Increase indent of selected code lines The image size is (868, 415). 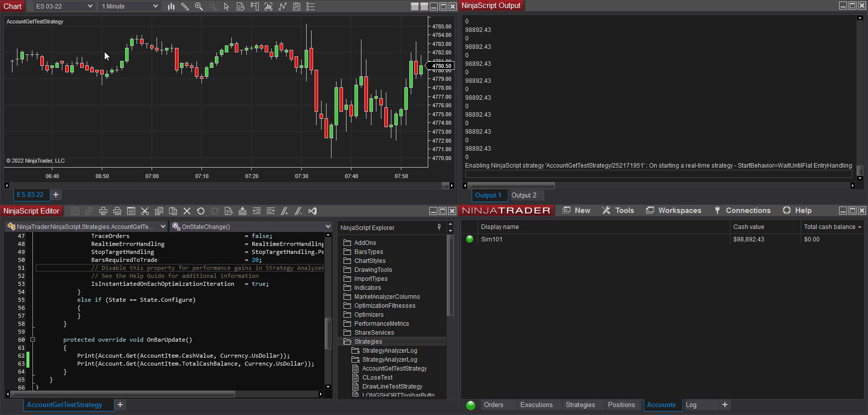click(271, 211)
